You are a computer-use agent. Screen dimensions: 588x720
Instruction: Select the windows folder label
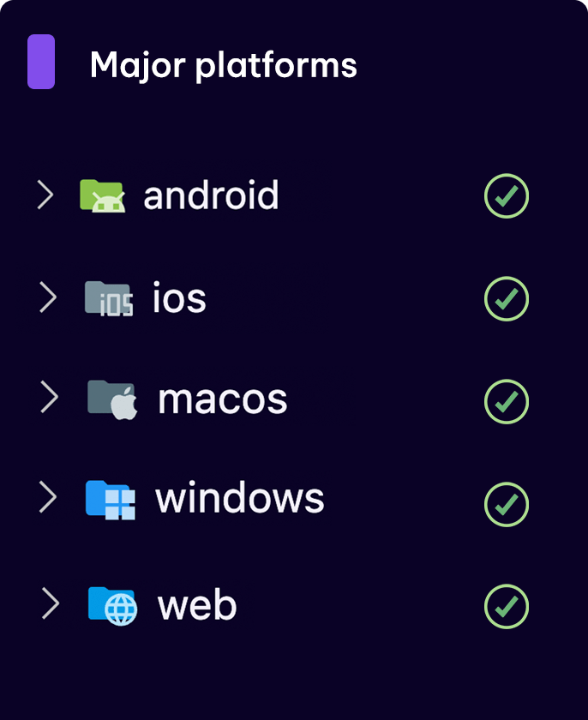240,498
